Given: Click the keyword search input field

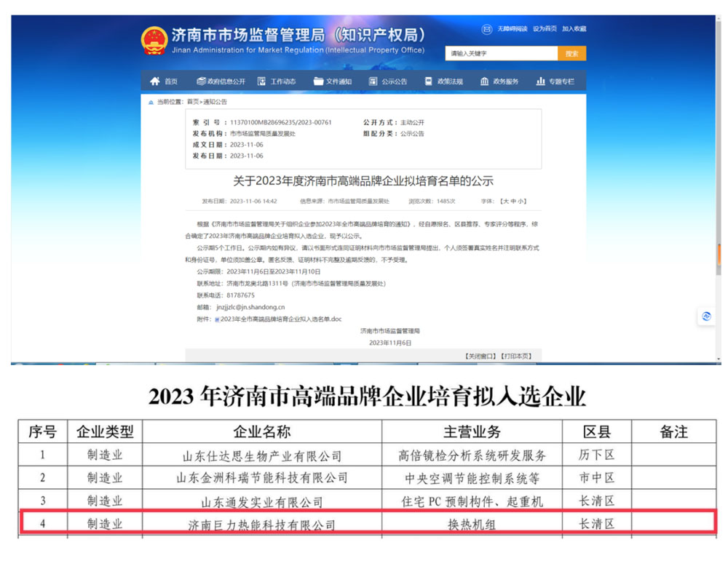Looking at the screenshot, I should pyautogui.click(x=501, y=53).
